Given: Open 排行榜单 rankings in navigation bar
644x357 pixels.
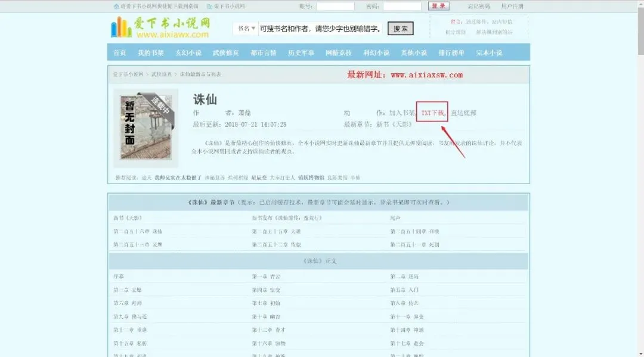Looking at the screenshot, I should [452, 53].
